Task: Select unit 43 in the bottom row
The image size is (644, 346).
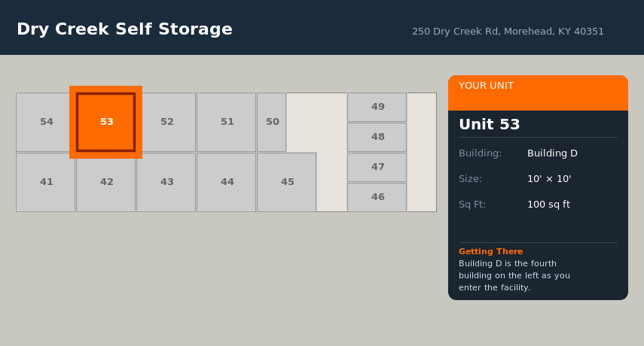Action: click(166, 182)
